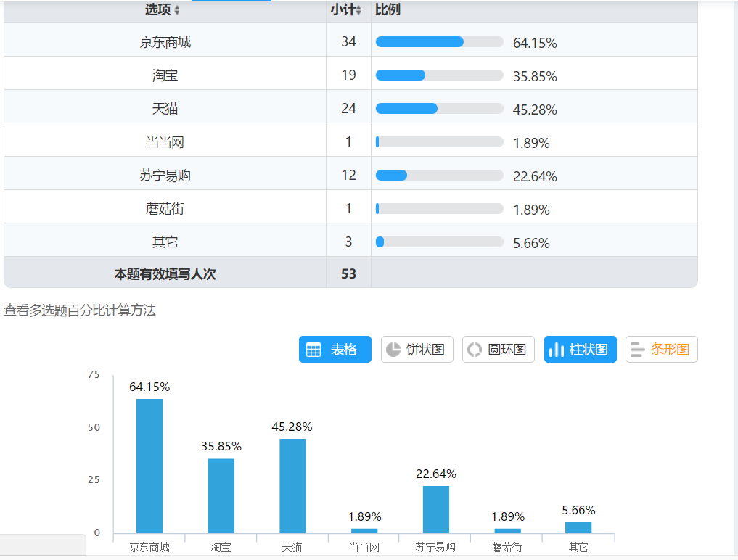
Task: Click the 苏宁易购 progress bar in table
Action: (440, 176)
